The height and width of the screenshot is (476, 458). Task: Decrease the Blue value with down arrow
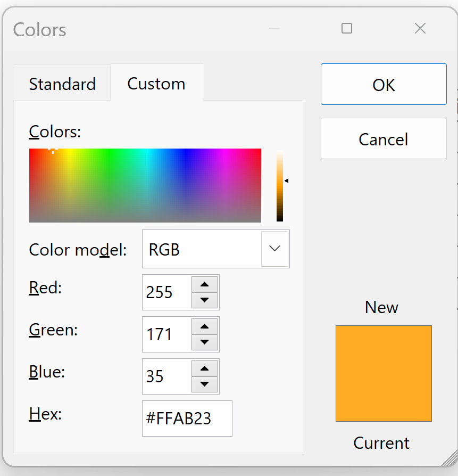(205, 384)
